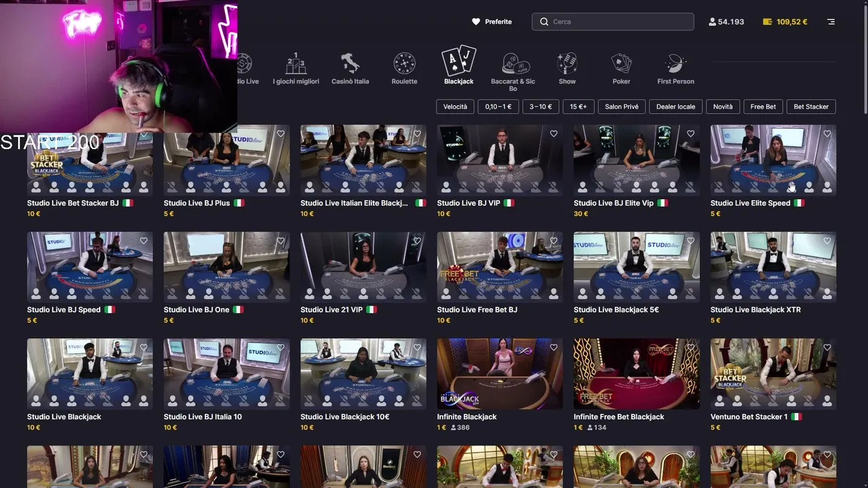Open the Studio Live BJ Elite Vip thumbnail
This screenshot has height=488, width=868.
point(636,160)
